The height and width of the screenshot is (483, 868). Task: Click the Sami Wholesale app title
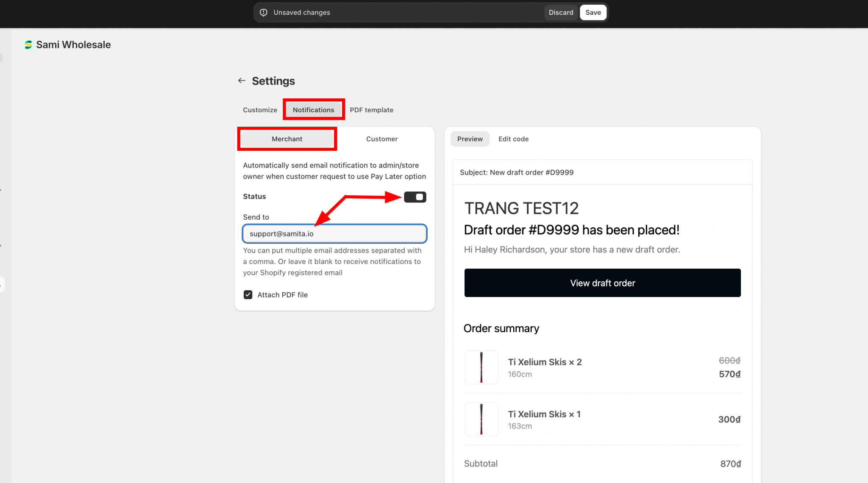73,44
